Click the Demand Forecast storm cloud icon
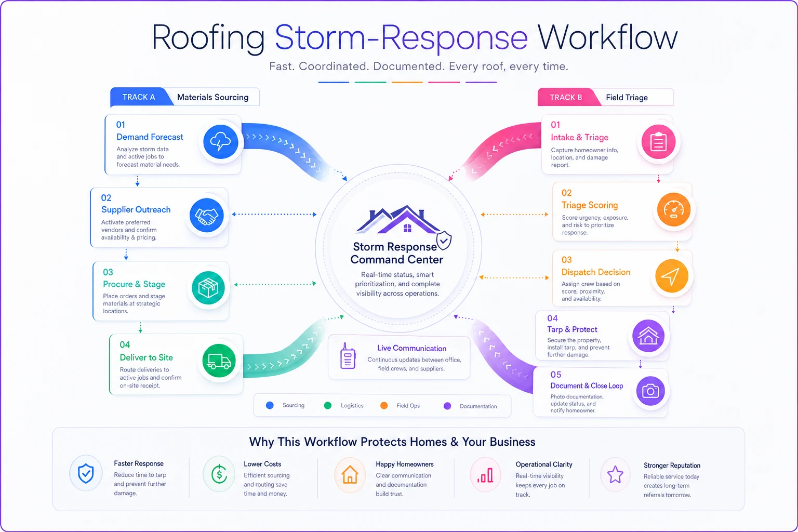Image resolution: width=798 pixels, height=532 pixels. coord(221,142)
